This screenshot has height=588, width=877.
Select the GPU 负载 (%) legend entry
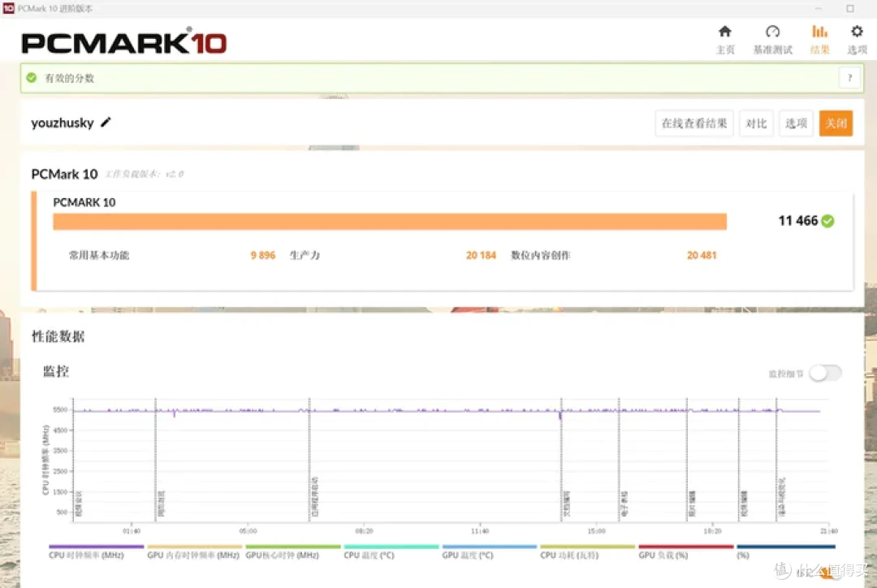[x=685, y=551]
